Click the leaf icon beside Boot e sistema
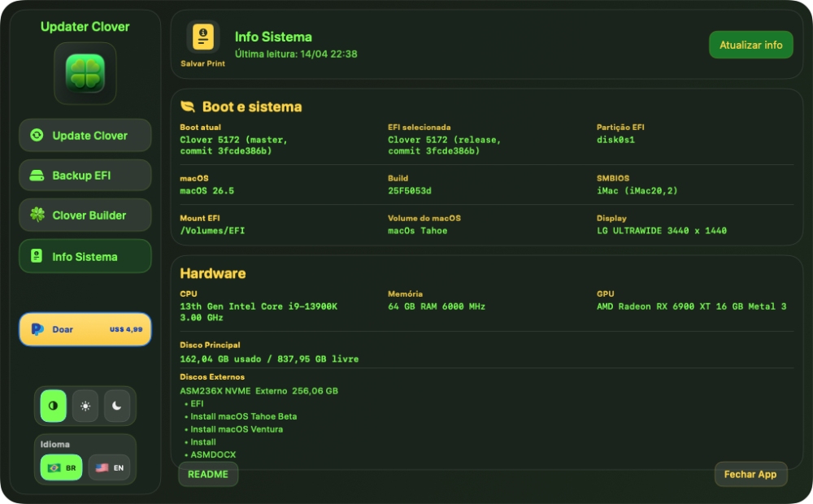Viewport: 813px width, 504px height. pyautogui.click(x=188, y=106)
